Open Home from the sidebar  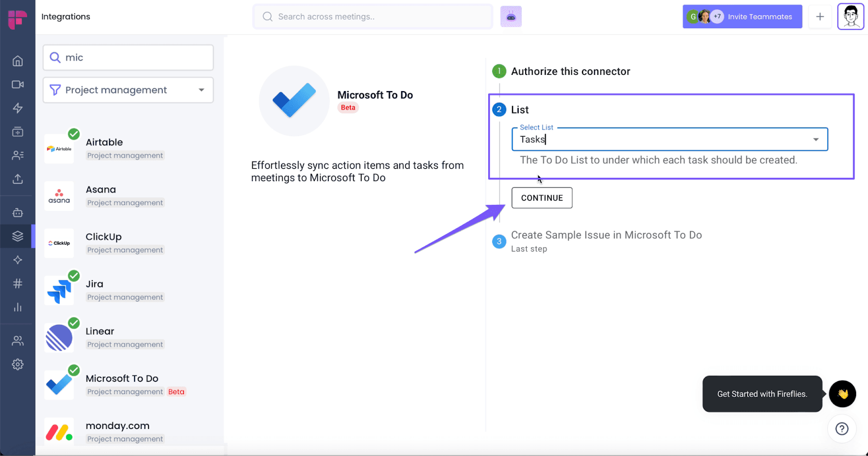[x=18, y=61]
